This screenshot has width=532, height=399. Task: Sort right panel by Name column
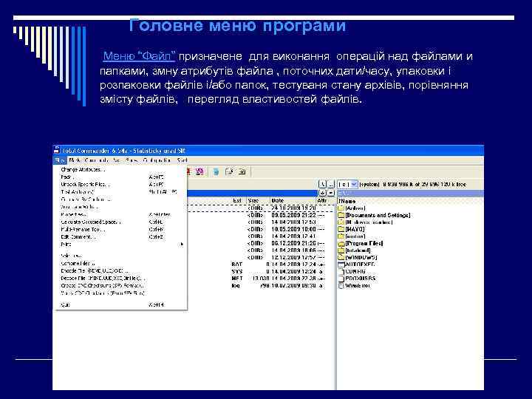click(347, 201)
